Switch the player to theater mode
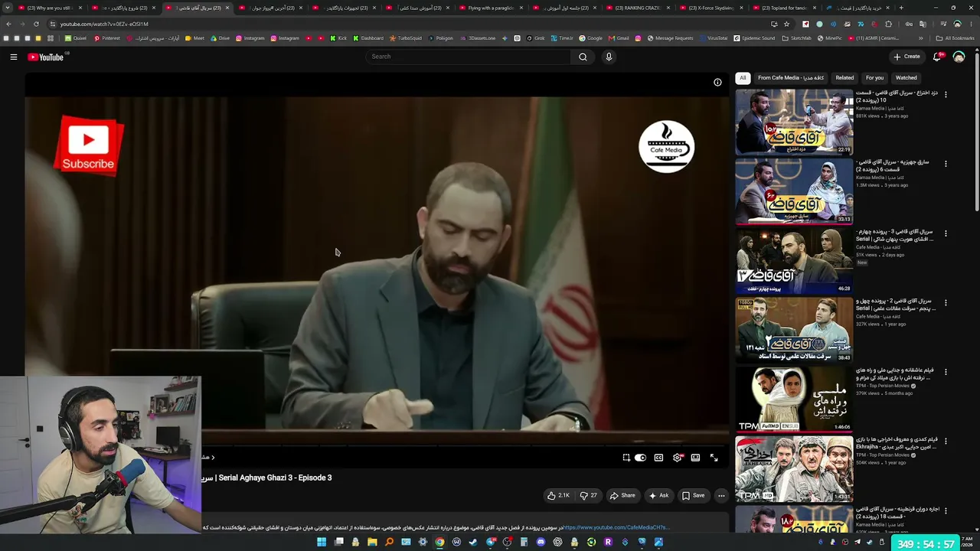980x551 pixels. pyautogui.click(x=695, y=458)
